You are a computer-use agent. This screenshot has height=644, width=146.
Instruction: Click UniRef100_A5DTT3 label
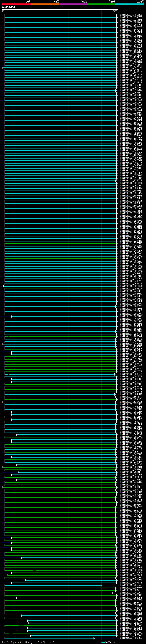131,339
